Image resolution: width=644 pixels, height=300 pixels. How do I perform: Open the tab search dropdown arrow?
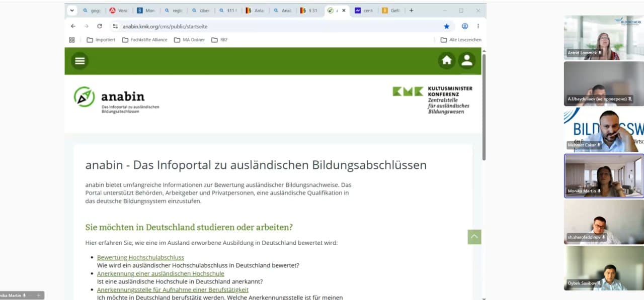pyautogui.click(x=72, y=11)
